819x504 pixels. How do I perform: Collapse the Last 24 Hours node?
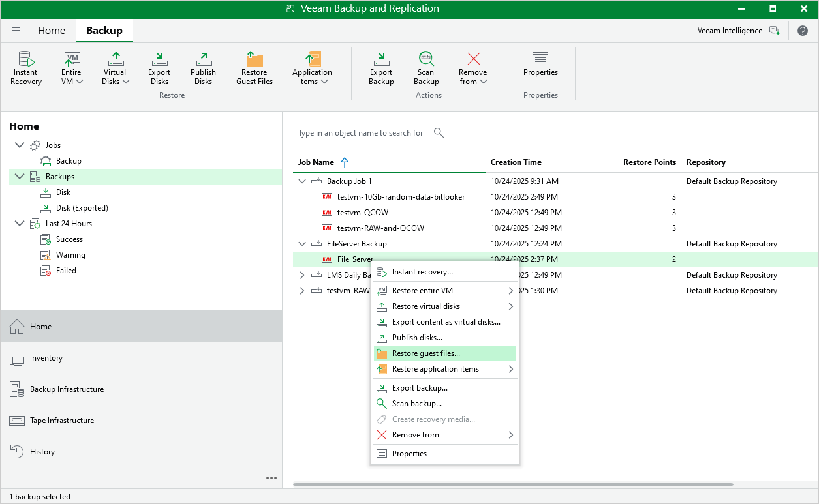(x=19, y=223)
